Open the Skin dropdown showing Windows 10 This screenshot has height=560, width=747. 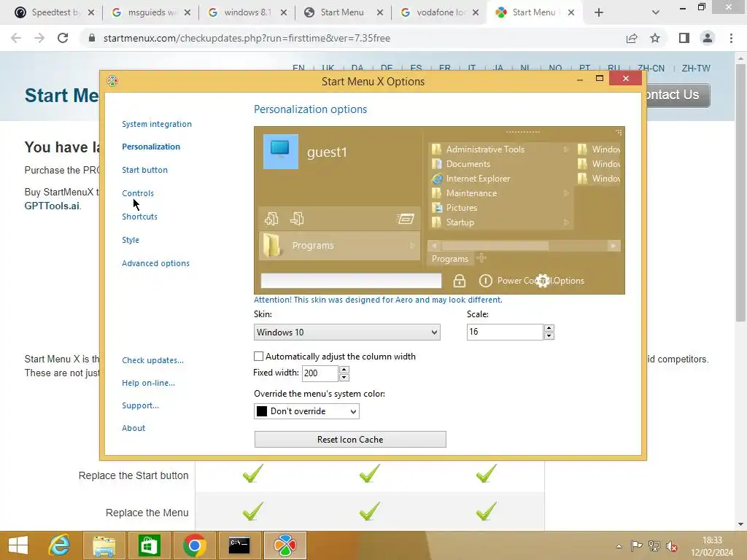347,332
